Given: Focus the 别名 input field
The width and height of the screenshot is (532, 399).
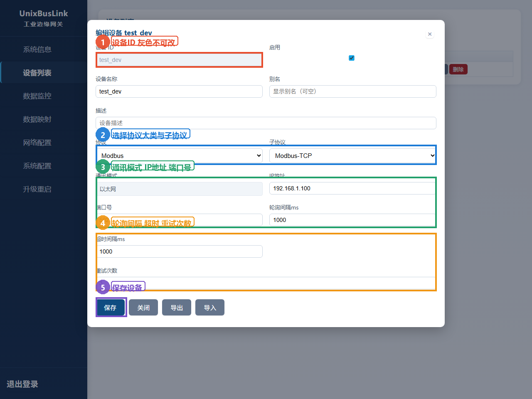Looking at the screenshot, I should point(353,91).
